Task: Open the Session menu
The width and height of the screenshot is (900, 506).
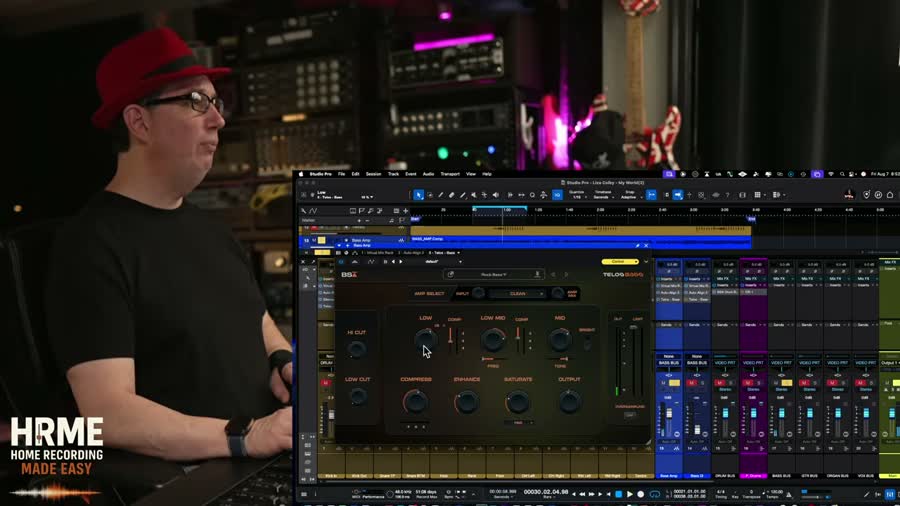Action: click(x=374, y=174)
